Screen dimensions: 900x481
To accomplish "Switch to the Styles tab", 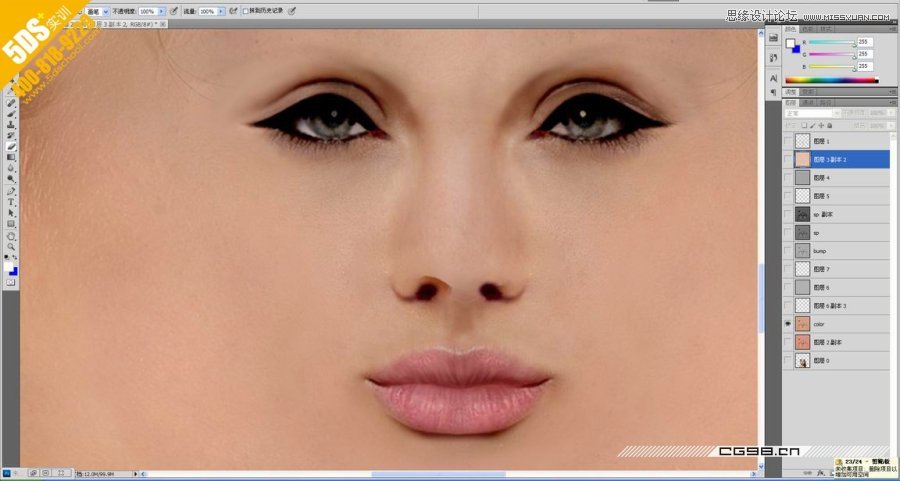I will (x=825, y=29).
